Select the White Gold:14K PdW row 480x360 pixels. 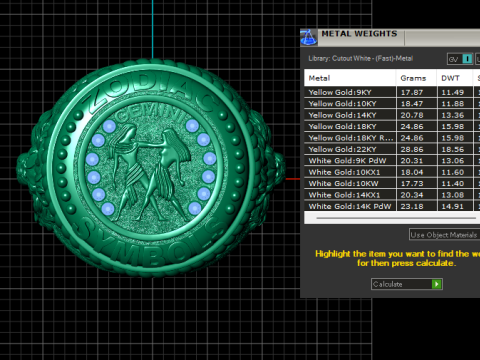point(392,206)
